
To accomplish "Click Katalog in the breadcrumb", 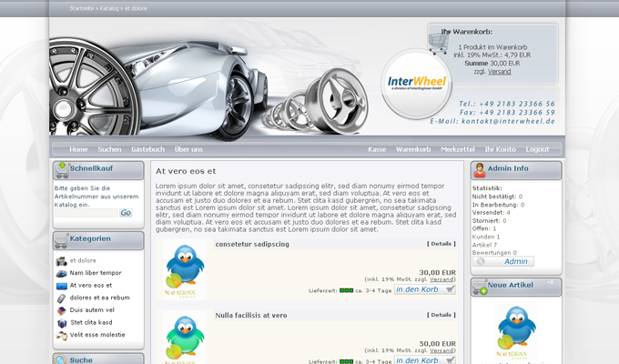I will click(x=109, y=8).
